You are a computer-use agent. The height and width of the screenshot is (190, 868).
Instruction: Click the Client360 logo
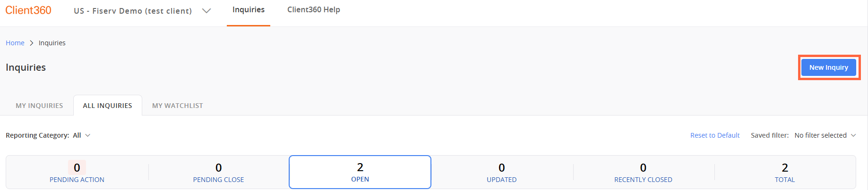(28, 10)
